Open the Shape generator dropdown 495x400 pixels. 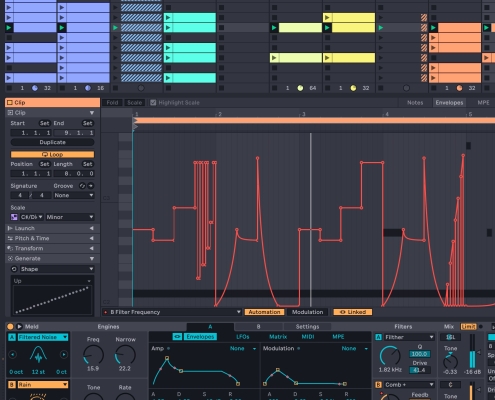pyautogui.click(x=57, y=269)
